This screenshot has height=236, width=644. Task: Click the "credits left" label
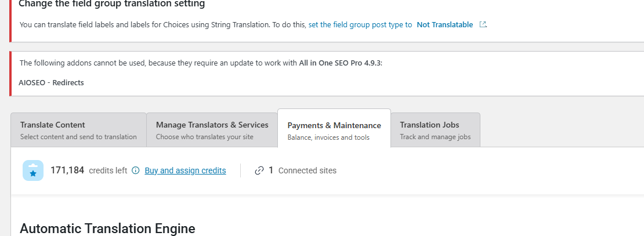tap(108, 170)
